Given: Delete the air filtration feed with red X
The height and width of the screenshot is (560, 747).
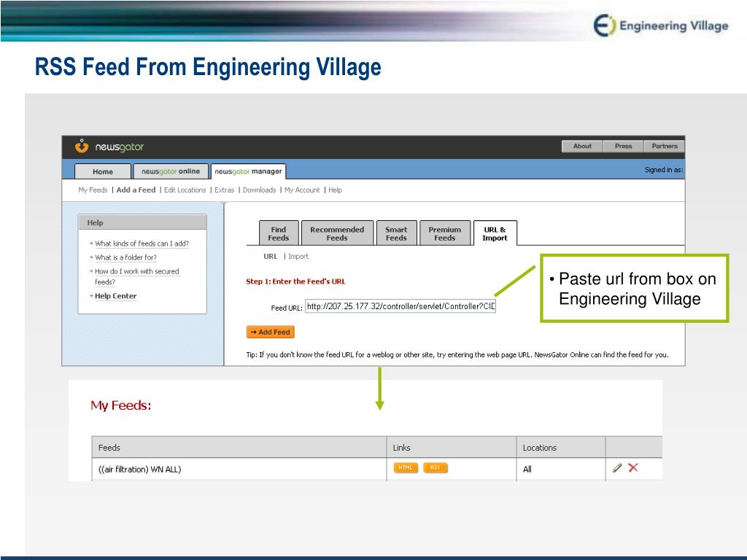Looking at the screenshot, I should (633, 467).
